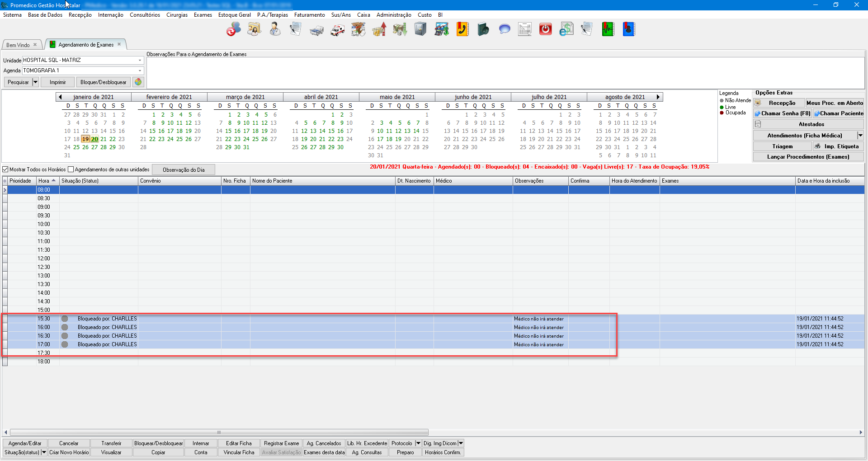Enable Agendamentos de outras unidades checkbox
Screen dimensions: 868x461
[71, 169]
